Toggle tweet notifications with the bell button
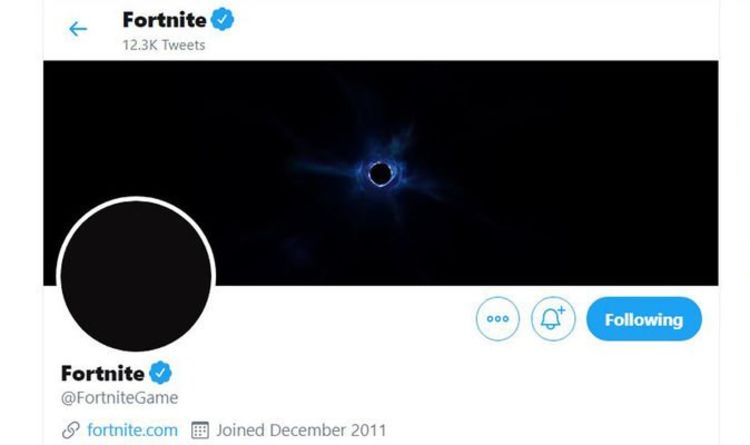 (x=553, y=320)
